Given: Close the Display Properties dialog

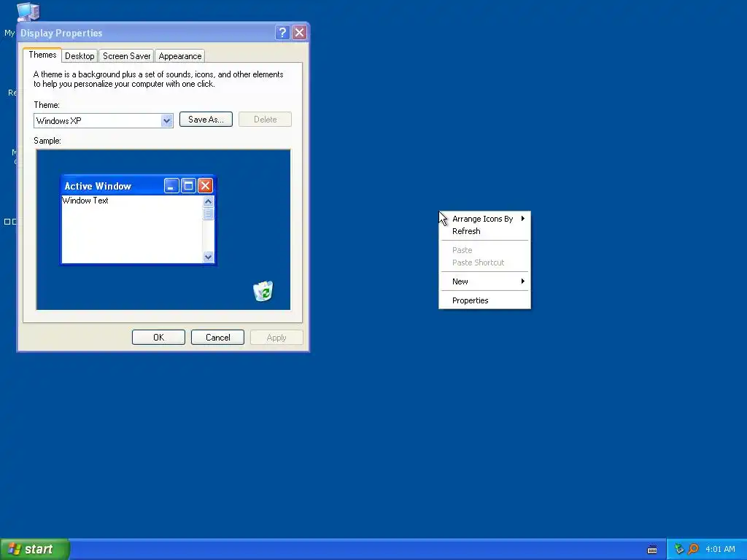Looking at the screenshot, I should tap(299, 32).
